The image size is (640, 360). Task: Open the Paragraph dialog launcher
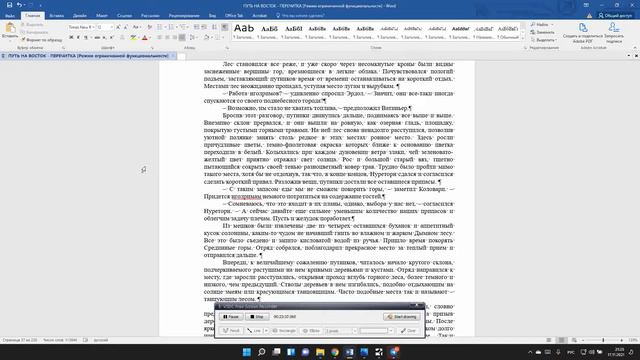coord(227,48)
